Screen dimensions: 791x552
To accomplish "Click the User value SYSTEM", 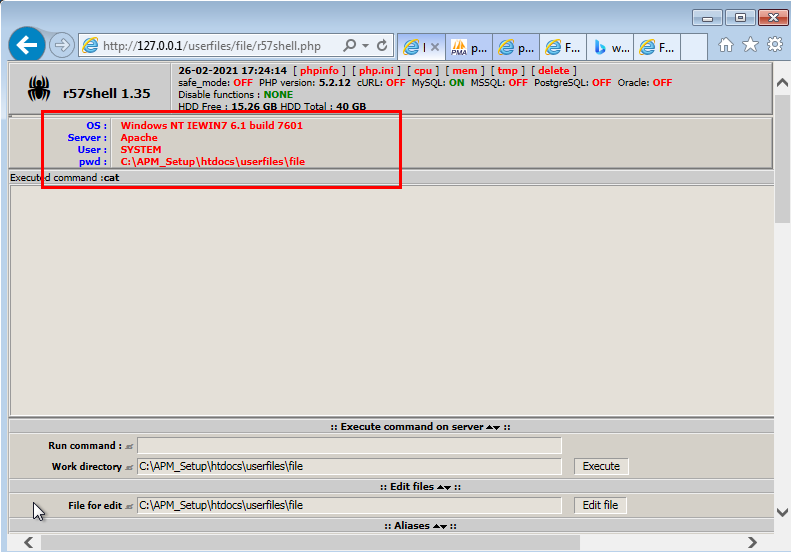I will click(141, 149).
